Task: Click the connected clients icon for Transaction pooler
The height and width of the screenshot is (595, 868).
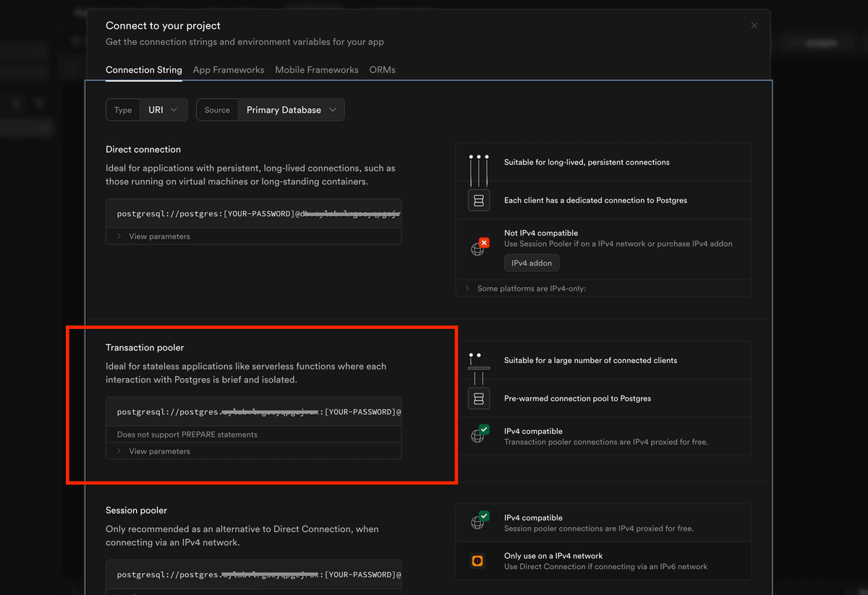Action: tap(478, 360)
